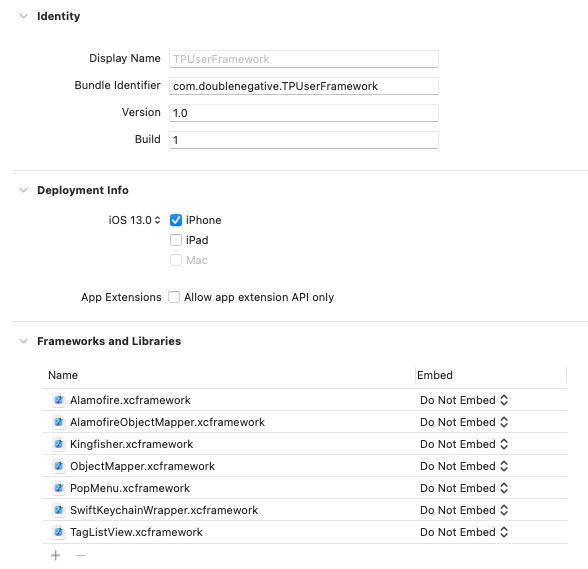Viewport: 588px width, 569px height.
Task: Click the Frameworks and Libraries title
Action: pyautogui.click(x=109, y=341)
